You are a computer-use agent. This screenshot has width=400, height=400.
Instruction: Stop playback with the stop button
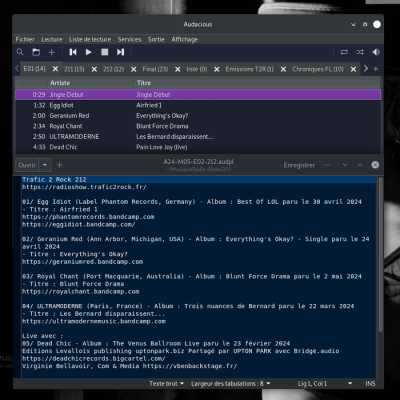[x=105, y=52]
